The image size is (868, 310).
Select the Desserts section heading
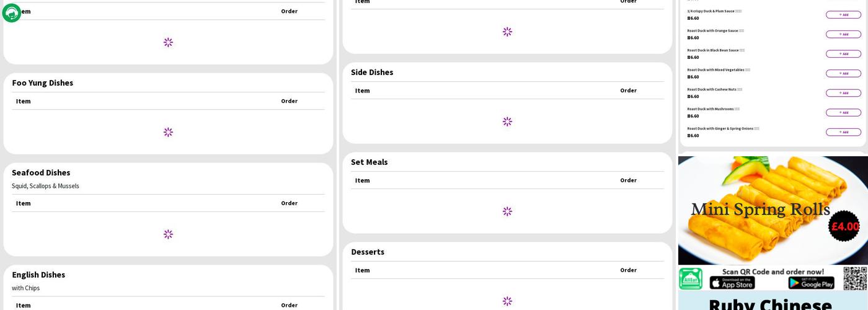tap(368, 252)
